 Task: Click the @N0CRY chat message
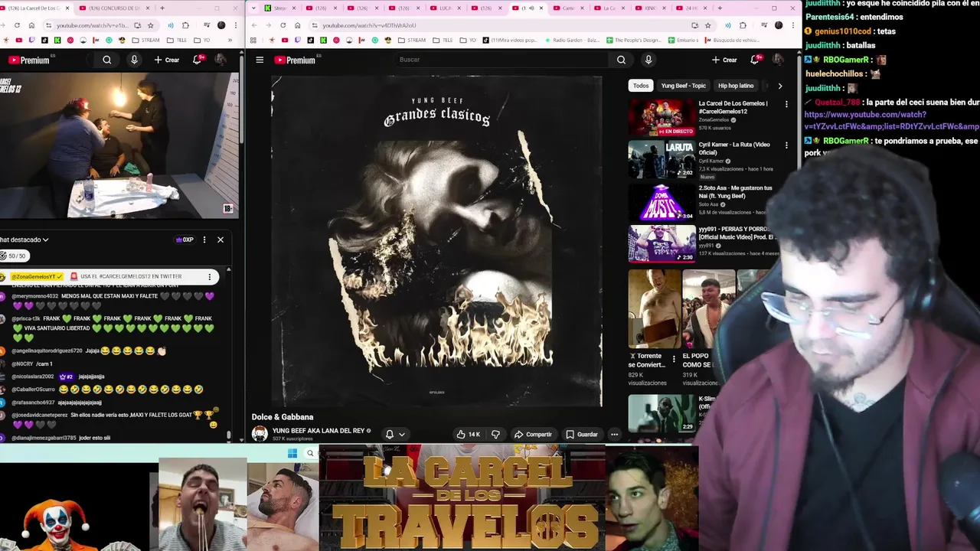coord(32,364)
